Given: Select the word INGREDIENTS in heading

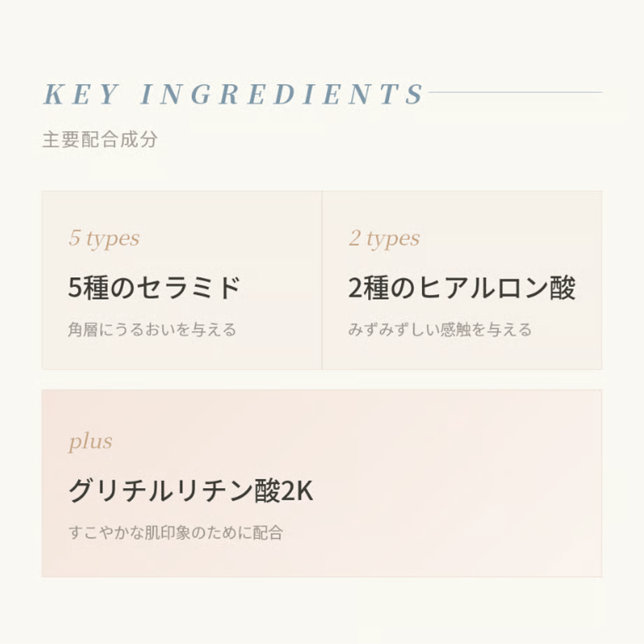Looking at the screenshot, I should tap(281, 94).
